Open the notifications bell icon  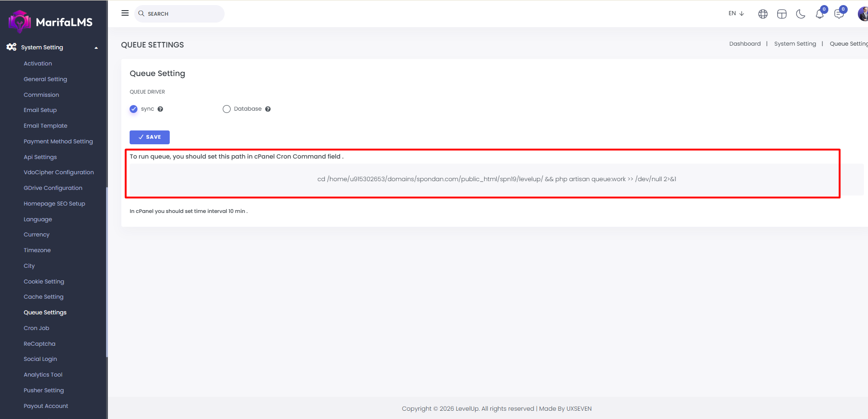click(x=820, y=14)
